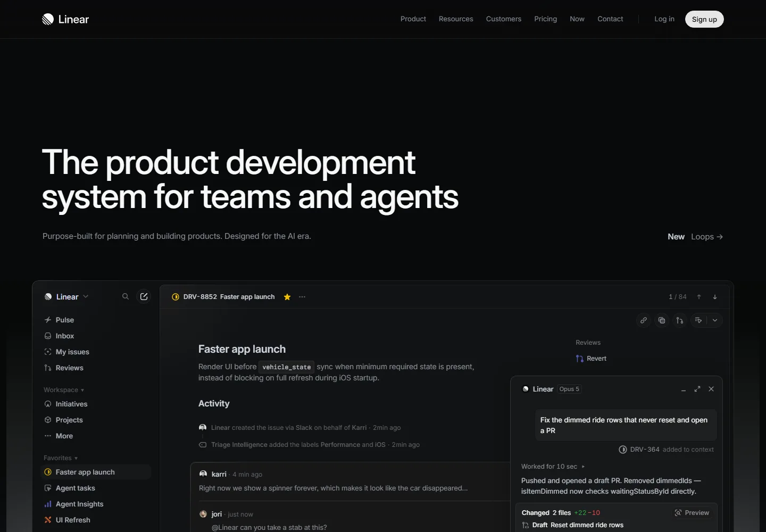The height and width of the screenshot is (532, 766).
Task: Open Pricing in the top navigation
Action: click(546, 19)
